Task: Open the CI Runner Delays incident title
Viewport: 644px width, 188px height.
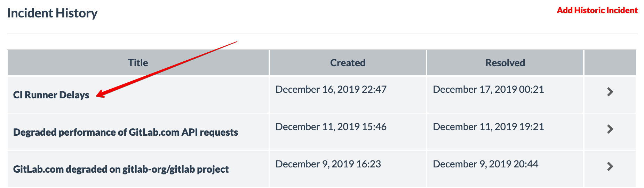Action: click(51, 95)
